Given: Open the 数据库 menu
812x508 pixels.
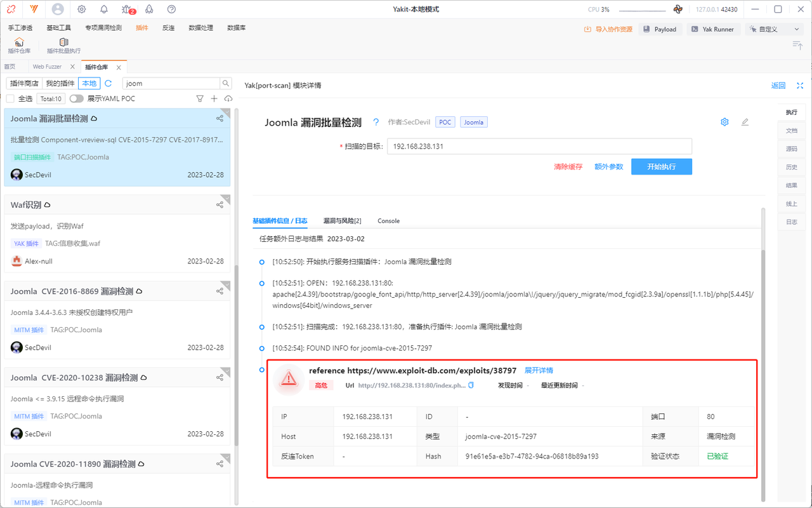Looking at the screenshot, I should click(236, 28).
